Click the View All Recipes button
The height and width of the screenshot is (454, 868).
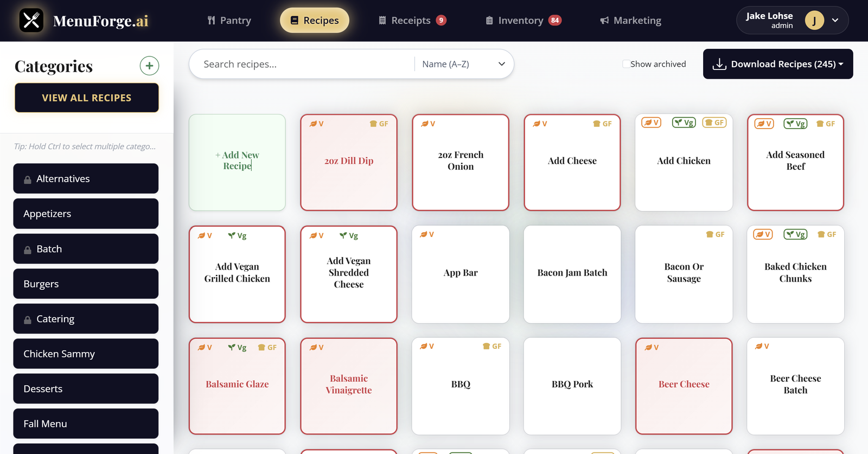[87, 98]
